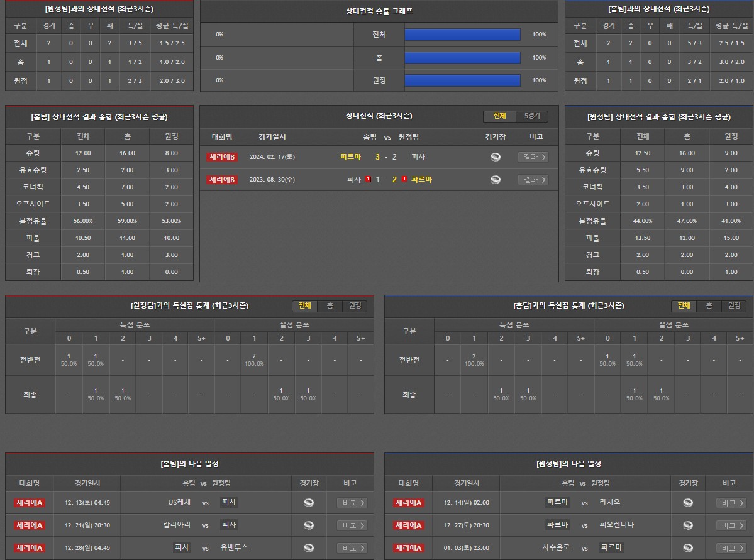Click stadium icon for 파르마 vs 라치오
754x560 pixels.
[x=688, y=503]
